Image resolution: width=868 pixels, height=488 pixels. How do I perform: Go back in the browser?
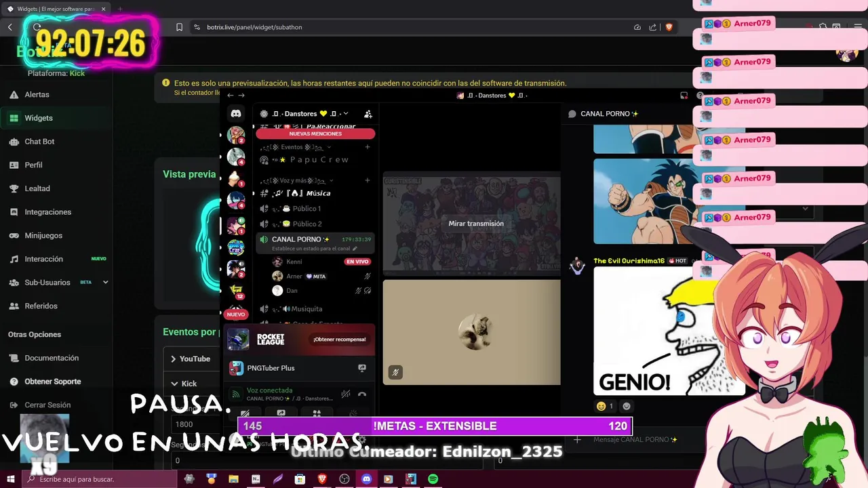coord(10,27)
